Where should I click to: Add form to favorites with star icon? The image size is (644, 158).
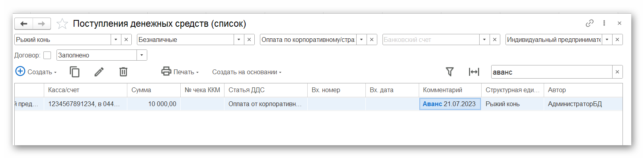click(62, 24)
